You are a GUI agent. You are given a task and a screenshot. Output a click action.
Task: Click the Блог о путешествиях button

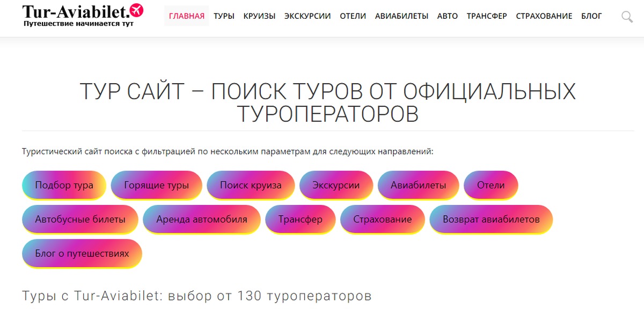(x=82, y=253)
